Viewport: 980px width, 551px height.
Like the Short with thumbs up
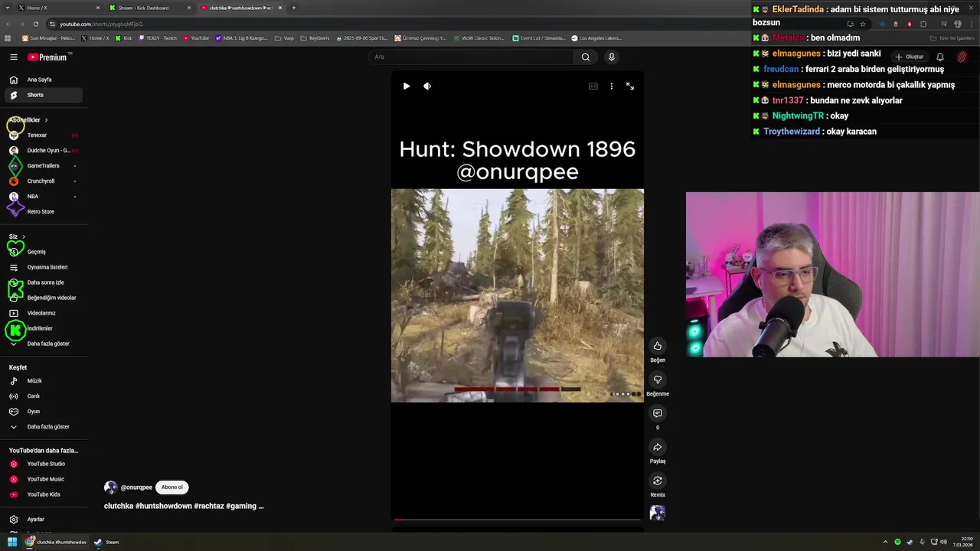tap(658, 346)
